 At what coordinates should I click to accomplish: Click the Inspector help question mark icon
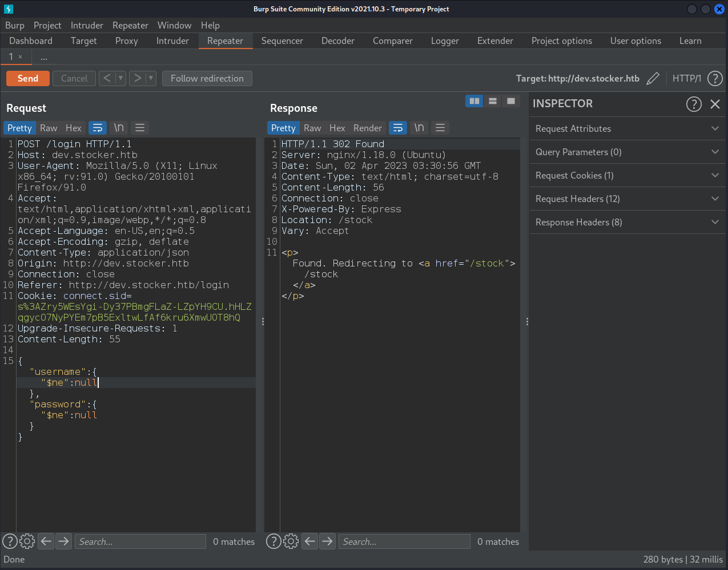coord(693,104)
